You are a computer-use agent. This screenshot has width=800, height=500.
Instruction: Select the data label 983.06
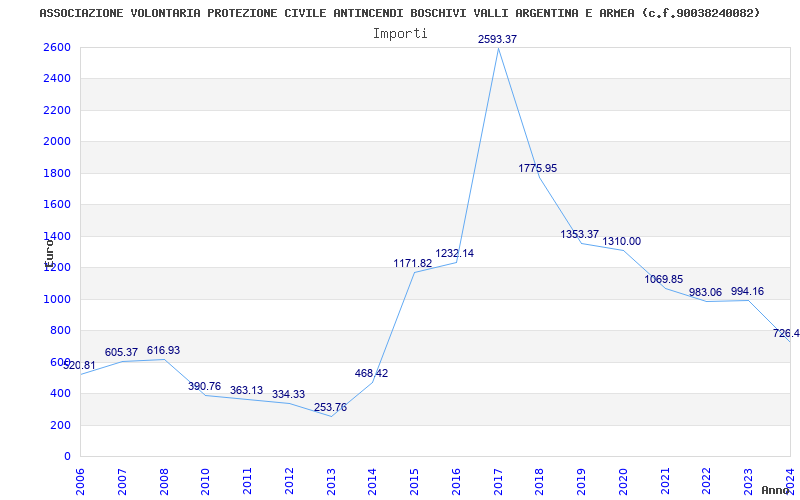pyautogui.click(x=705, y=292)
